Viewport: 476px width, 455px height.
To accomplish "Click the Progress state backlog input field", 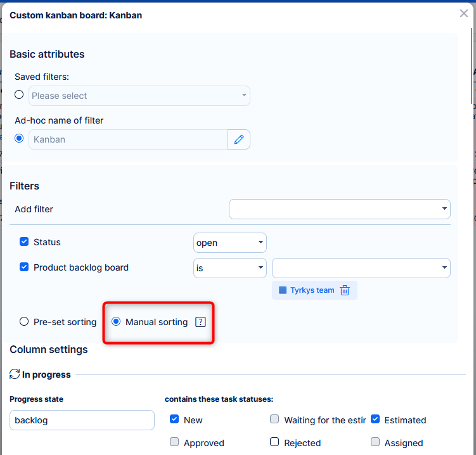I will tap(82, 420).
